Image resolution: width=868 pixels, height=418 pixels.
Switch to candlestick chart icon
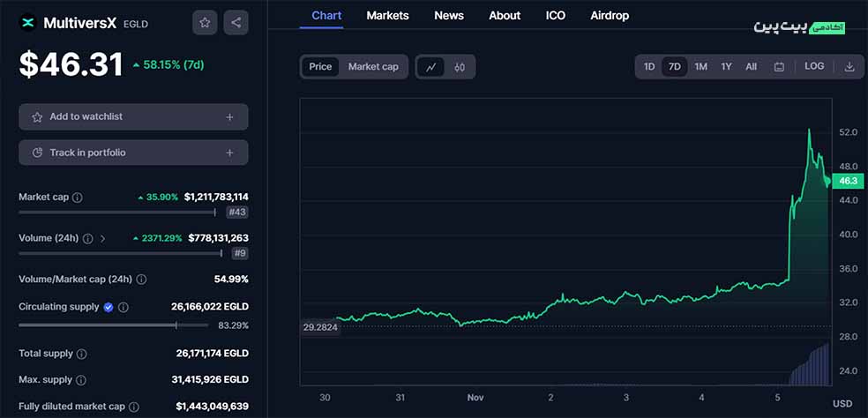460,67
